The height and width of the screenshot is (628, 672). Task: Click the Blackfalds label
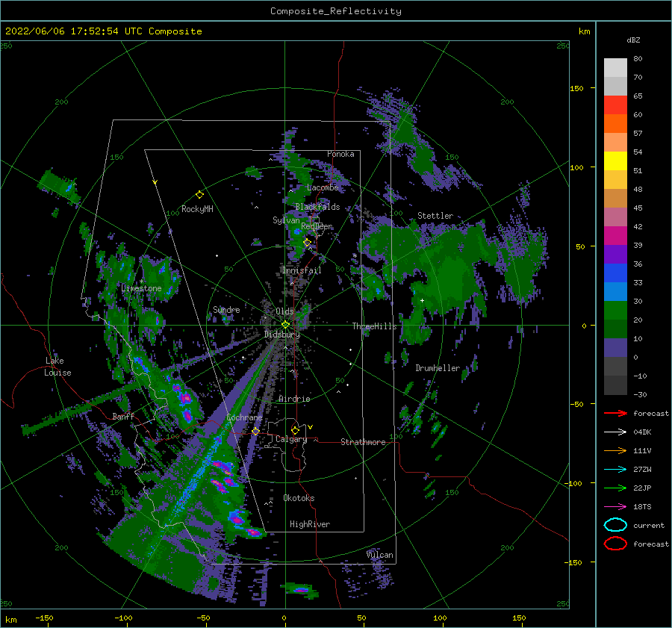click(317, 207)
